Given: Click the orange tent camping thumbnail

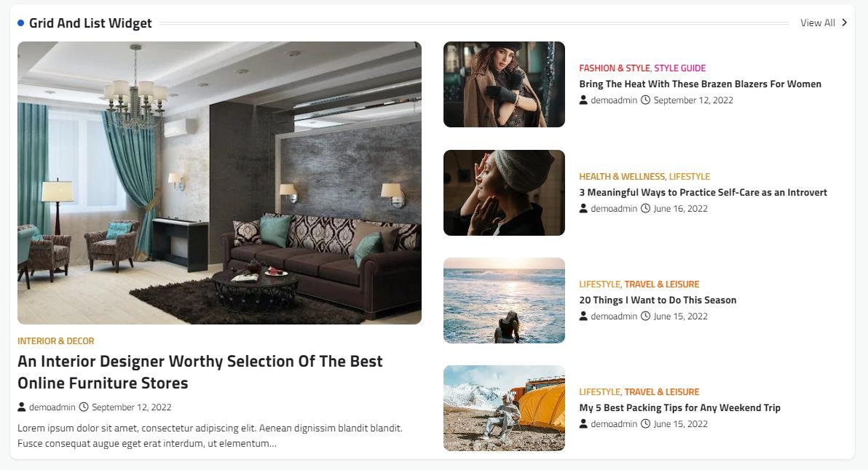Looking at the screenshot, I should click(x=505, y=408).
